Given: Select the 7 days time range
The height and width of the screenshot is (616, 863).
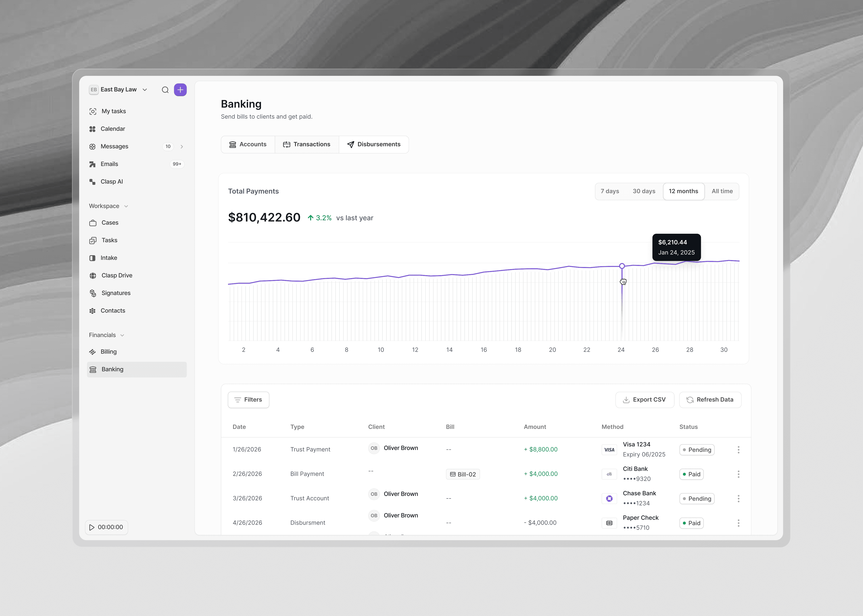Looking at the screenshot, I should tap(610, 191).
